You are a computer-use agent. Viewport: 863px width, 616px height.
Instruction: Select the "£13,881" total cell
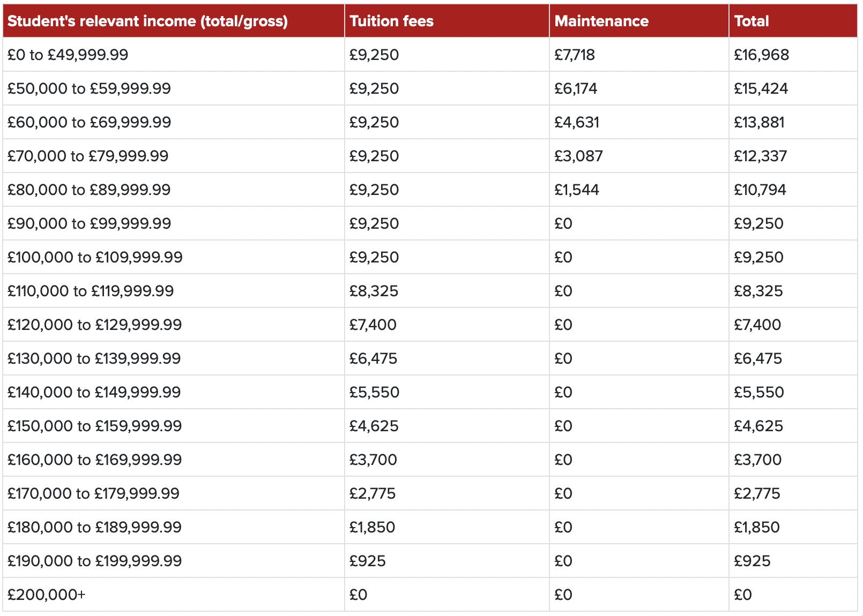pyautogui.click(x=793, y=122)
